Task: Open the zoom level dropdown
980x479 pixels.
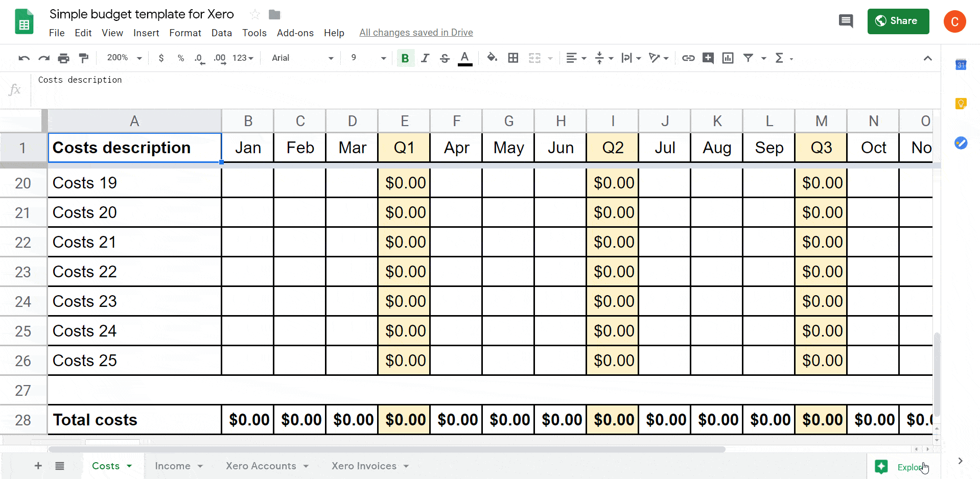Action: [x=123, y=58]
